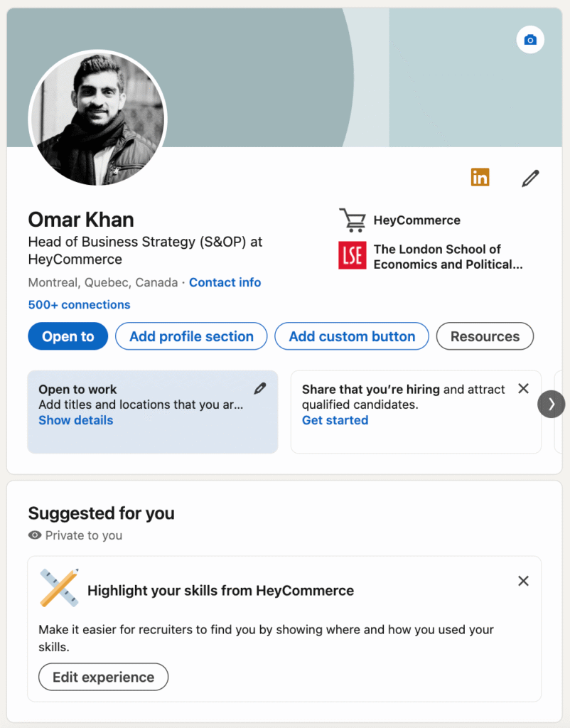Screen dimensions: 570x728
Task: Click the Add custom button option
Action: [352, 336]
